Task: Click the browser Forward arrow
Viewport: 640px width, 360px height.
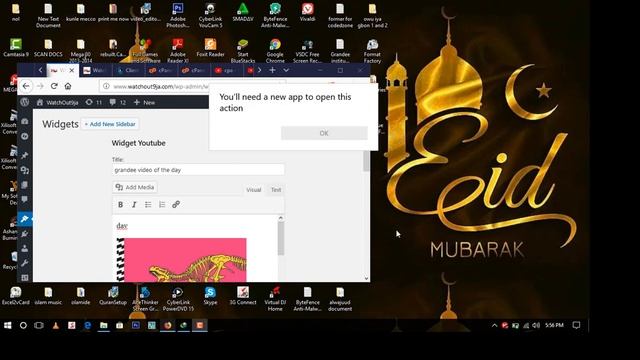Action: coord(40,86)
